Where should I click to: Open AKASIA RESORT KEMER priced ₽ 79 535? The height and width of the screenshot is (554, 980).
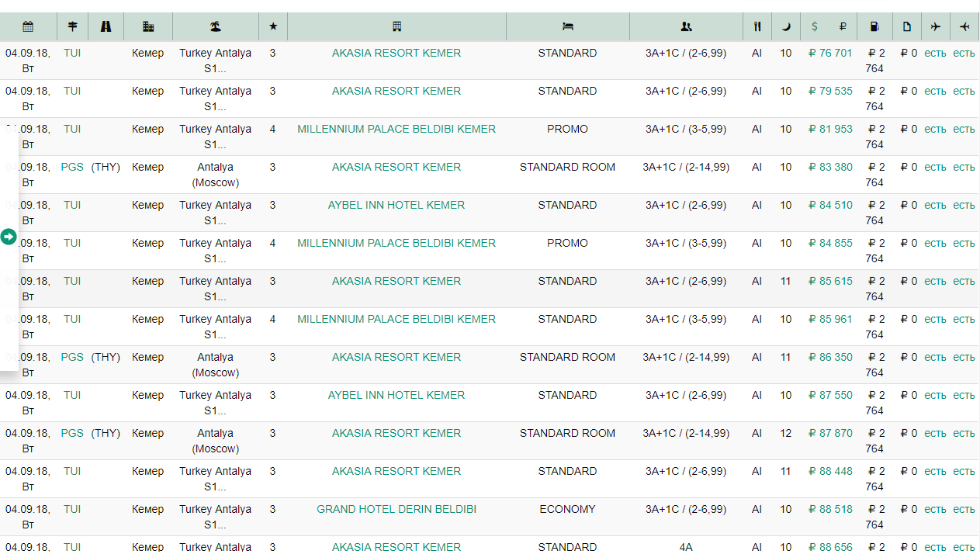[x=397, y=91]
